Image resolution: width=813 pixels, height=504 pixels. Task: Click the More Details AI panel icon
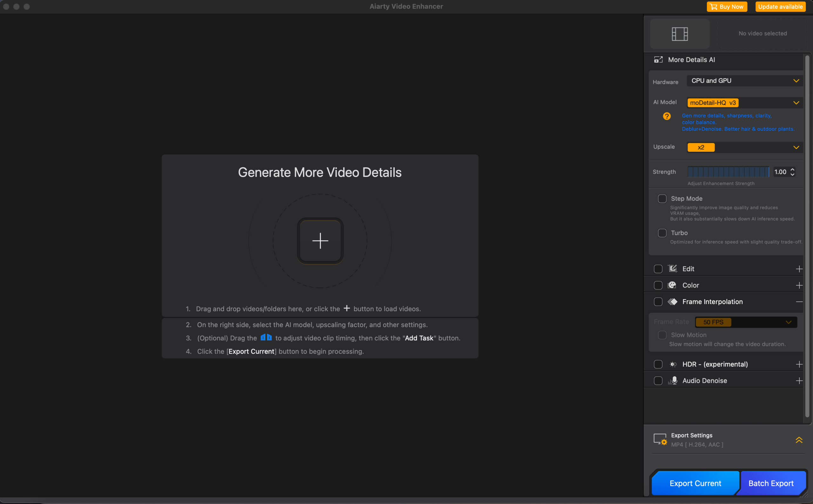click(x=659, y=60)
